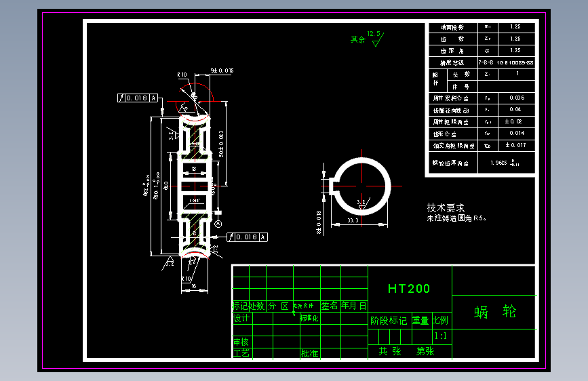Image resolution: width=588 pixels, height=381 pixels.
Task: Click the 重量 cell in title block
Action: tap(420, 320)
